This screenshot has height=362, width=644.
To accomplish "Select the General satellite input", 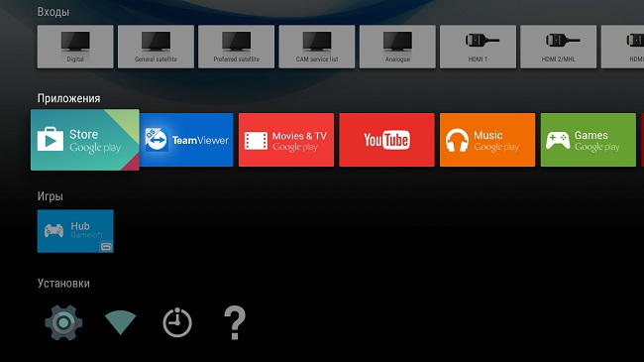I will pos(156,47).
